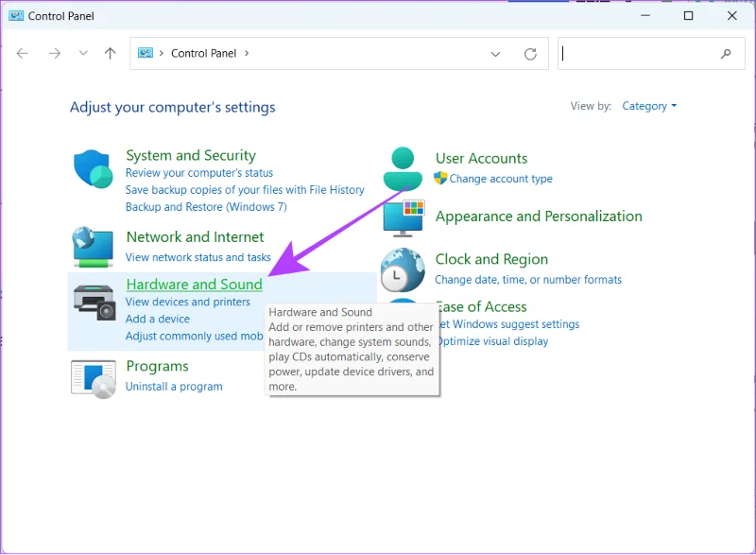Click the Clock and Region globe icon
Screen dimensions: 756x555
coord(403,270)
